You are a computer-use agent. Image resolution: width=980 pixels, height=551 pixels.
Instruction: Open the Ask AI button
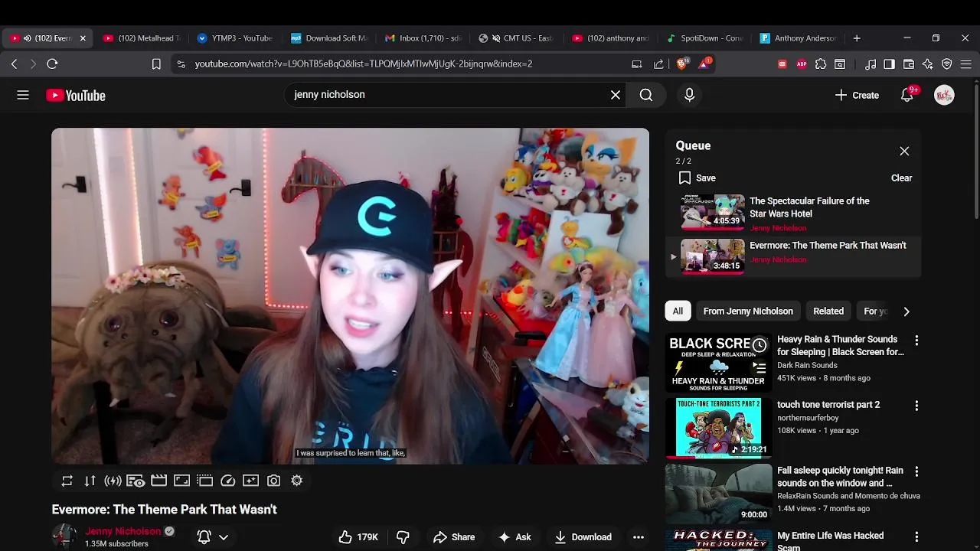pyautogui.click(x=514, y=537)
